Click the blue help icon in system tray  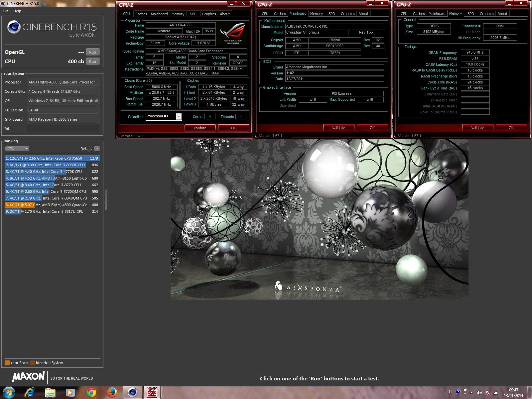pyautogui.click(x=458, y=392)
